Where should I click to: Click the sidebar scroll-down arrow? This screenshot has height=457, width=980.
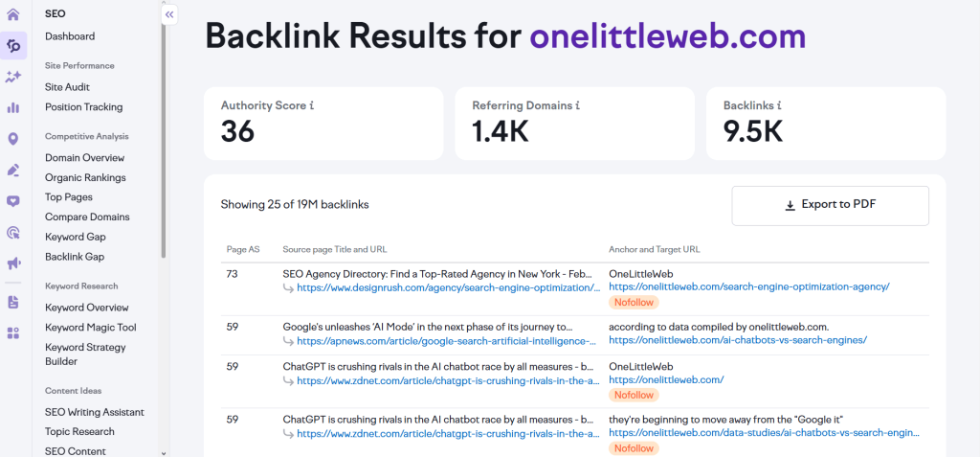tap(163, 452)
